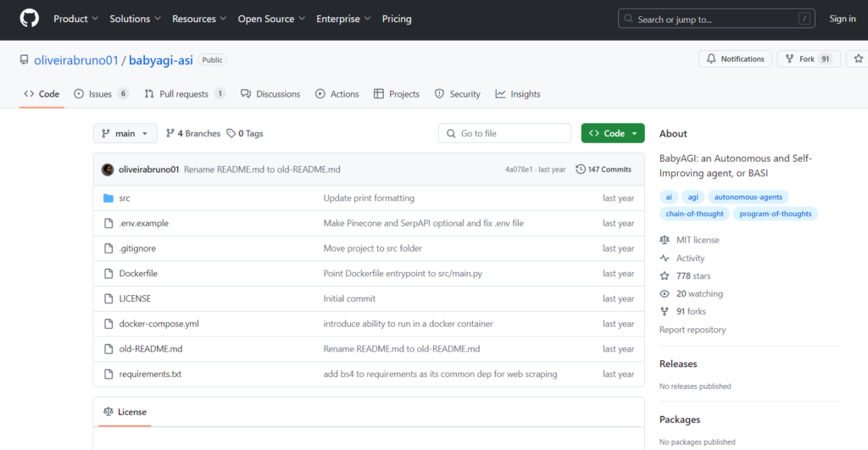Open the 147 Commits history

coord(604,169)
